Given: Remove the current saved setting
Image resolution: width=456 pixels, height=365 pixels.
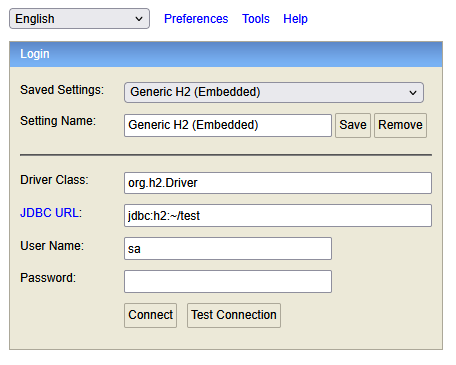Looking at the screenshot, I should tap(400, 125).
